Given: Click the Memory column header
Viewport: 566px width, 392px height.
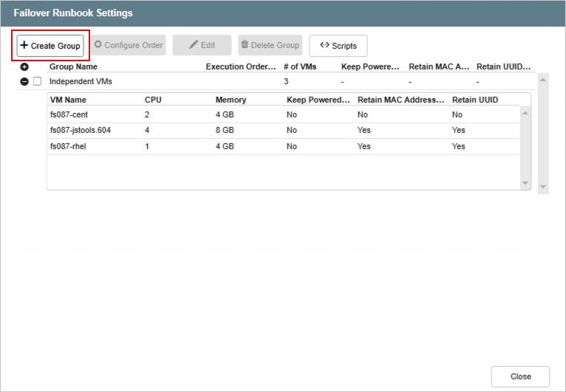Looking at the screenshot, I should pos(231,100).
